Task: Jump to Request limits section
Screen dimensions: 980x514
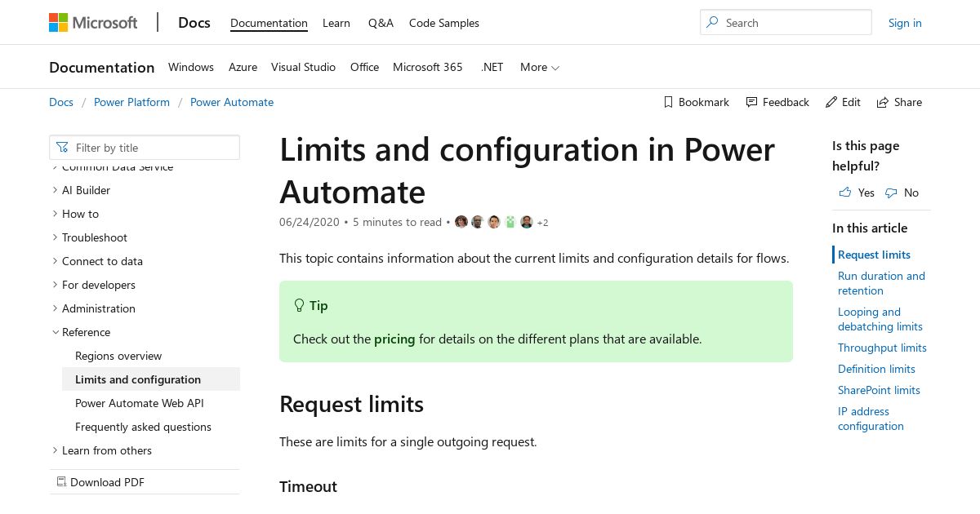Action: click(x=874, y=255)
